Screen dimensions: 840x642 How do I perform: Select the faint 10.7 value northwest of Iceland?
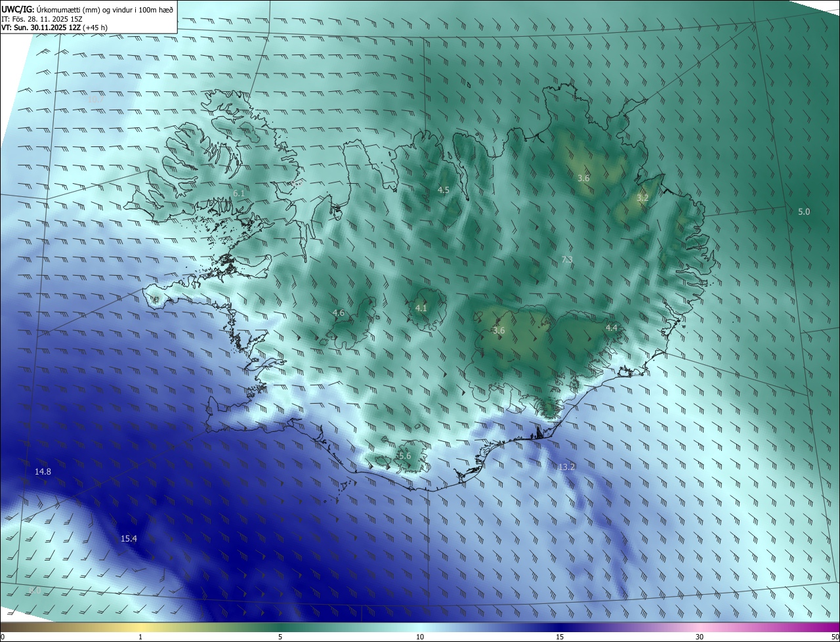coord(94,100)
